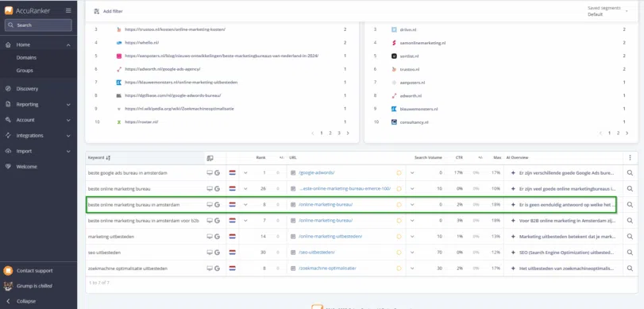Viewport: 644px width, 309px height.
Task: Click magnifier for zoekmachine optimalisatie uitbesteden row
Action: 630,268
